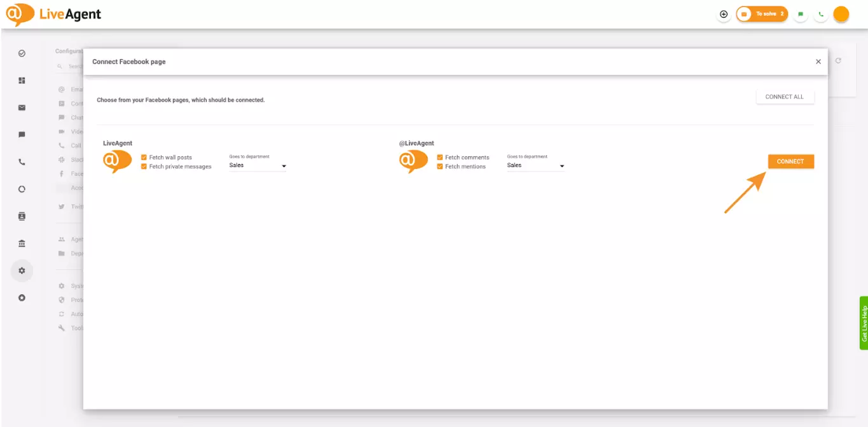Open the new ticket plus icon in top bar
Screen dimensions: 868x427
click(x=724, y=13)
